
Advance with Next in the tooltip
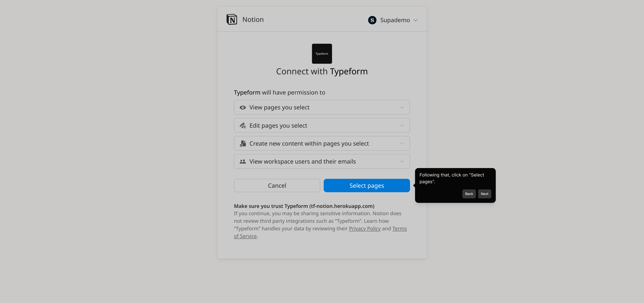(485, 194)
